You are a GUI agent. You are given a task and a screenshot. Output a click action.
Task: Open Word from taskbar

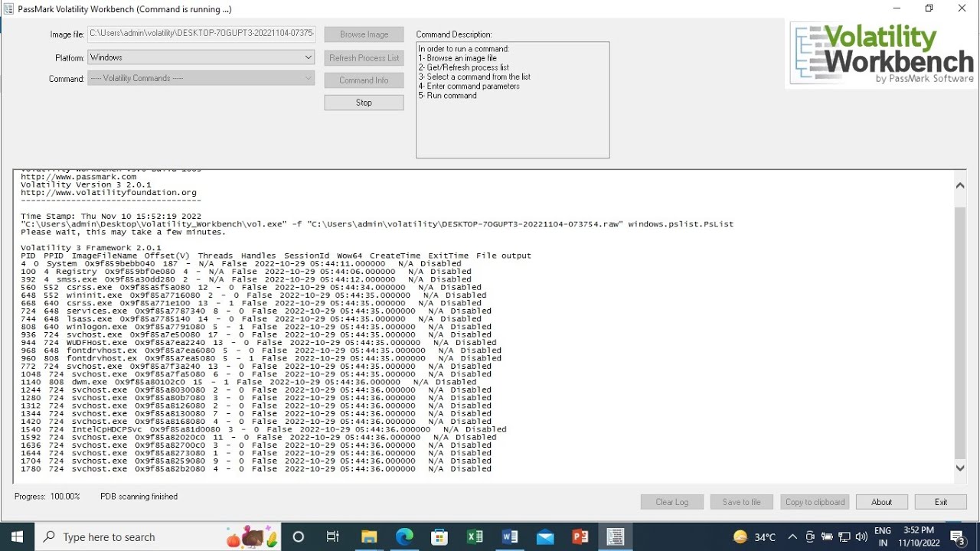[510, 537]
